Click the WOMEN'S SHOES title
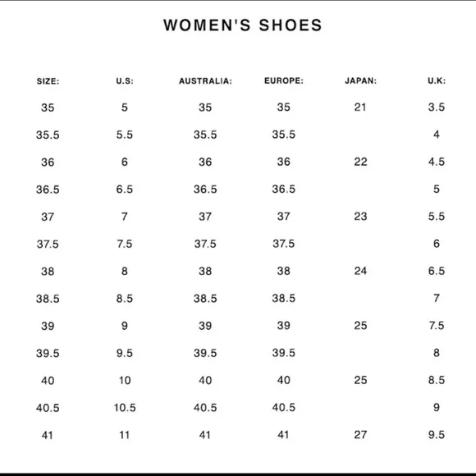 coord(243,25)
